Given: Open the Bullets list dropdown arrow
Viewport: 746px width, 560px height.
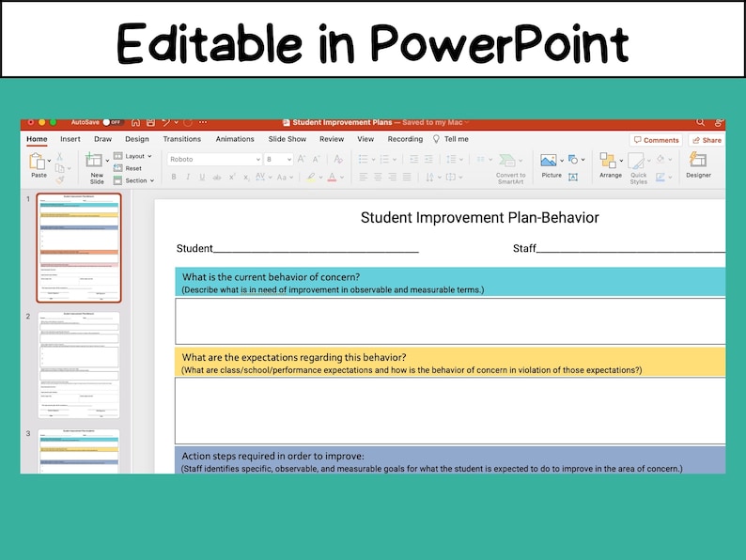Looking at the screenshot, I should click(374, 160).
